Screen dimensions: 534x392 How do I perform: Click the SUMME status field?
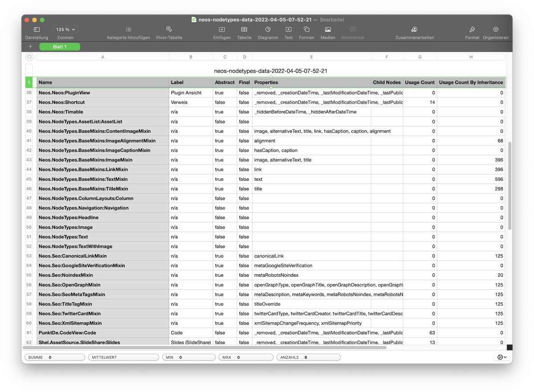click(x=54, y=357)
